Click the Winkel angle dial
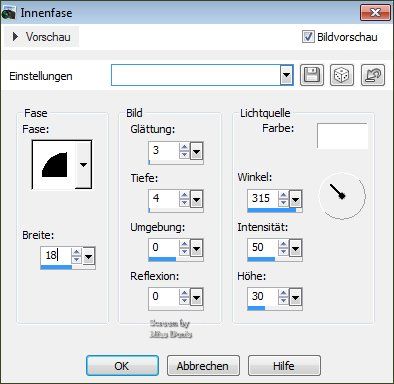 342,196
